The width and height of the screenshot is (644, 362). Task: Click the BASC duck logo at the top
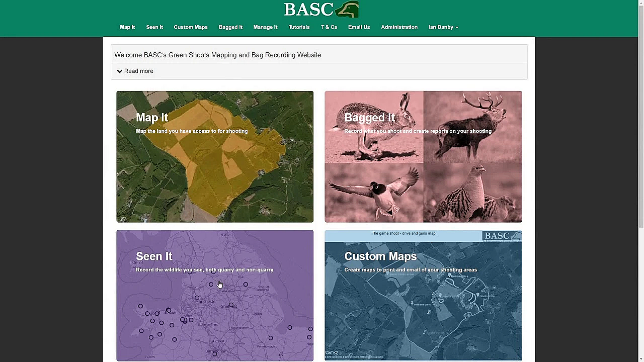click(321, 9)
